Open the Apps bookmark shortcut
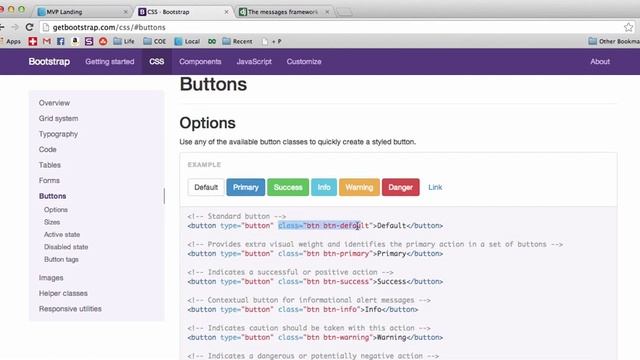Viewport: 640px width, 360px height. pyautogui.click(x=11, y=41)
